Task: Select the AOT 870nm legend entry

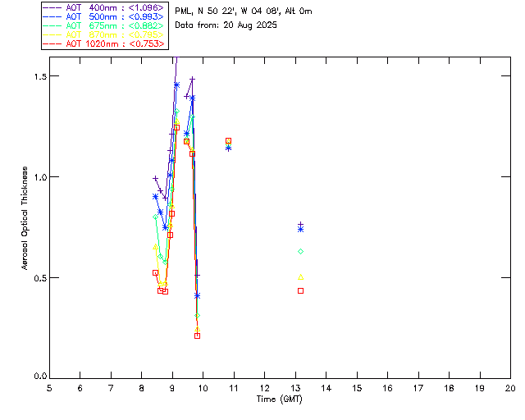Action: (x=104, y=34)
